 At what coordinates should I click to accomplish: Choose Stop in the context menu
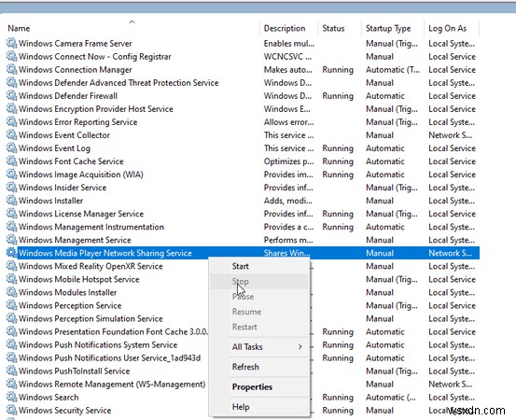pyautogui.click(x=259, y=282)
